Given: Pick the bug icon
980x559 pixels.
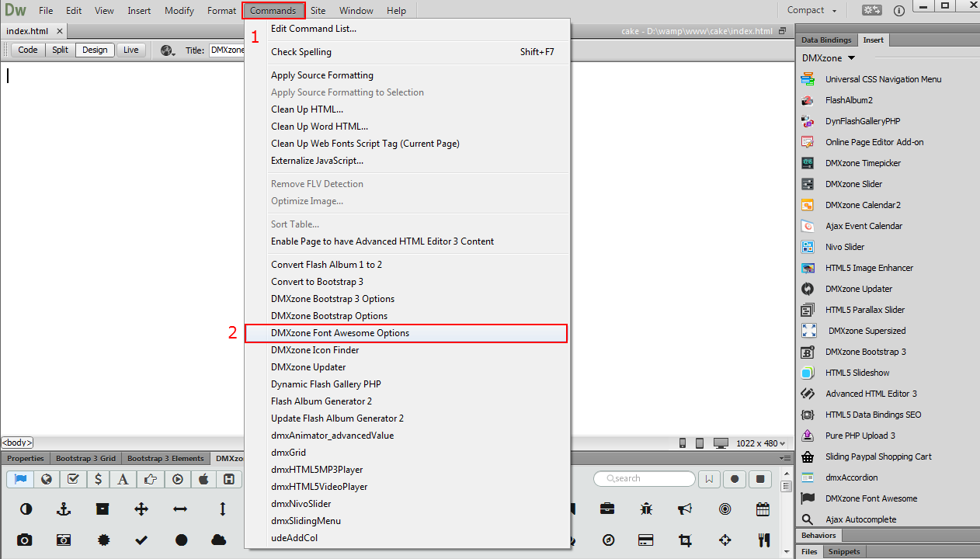Looking at the screenshot, I should (x=647, y=509).
